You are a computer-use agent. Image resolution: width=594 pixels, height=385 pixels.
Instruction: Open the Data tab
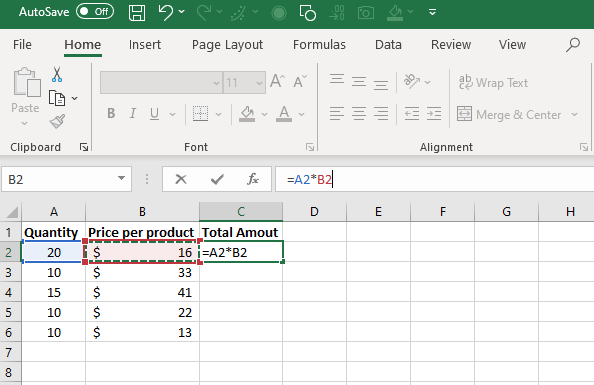pyautogui.click(x=388, y=45)
